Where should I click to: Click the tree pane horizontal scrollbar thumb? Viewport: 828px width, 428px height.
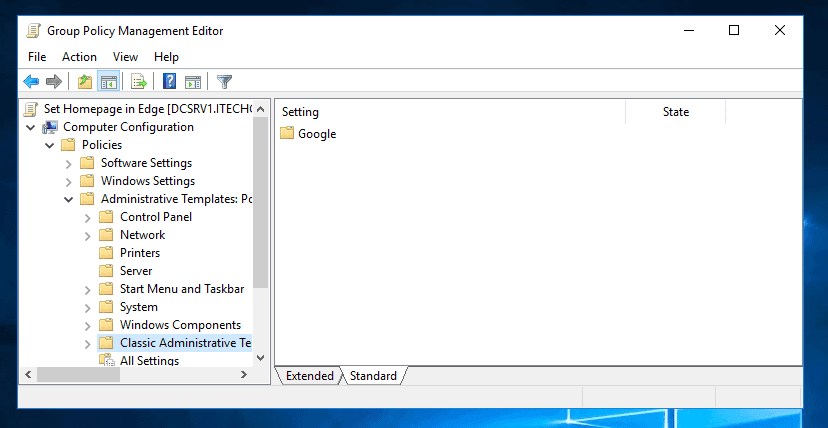click(x=78, y=374)
